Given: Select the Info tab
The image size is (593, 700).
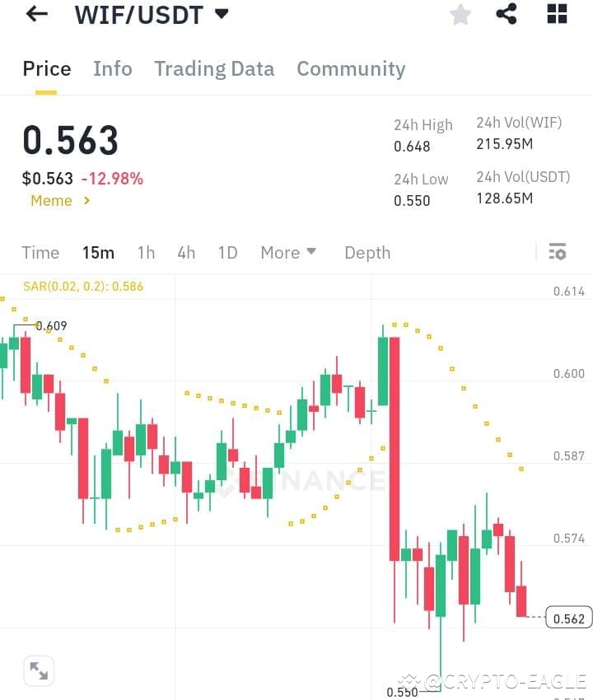Looking at the screenshot, I should tap(112, 69).
